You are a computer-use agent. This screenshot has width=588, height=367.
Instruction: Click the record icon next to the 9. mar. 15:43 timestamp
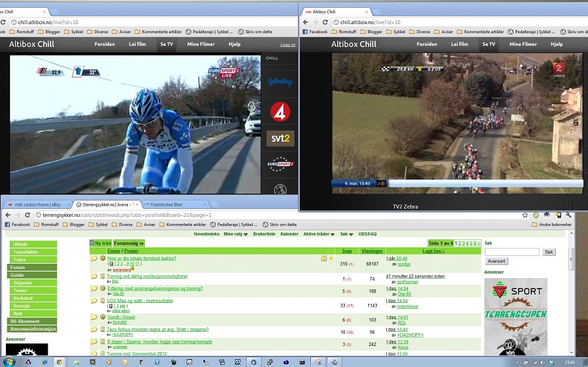pos(383,183)
